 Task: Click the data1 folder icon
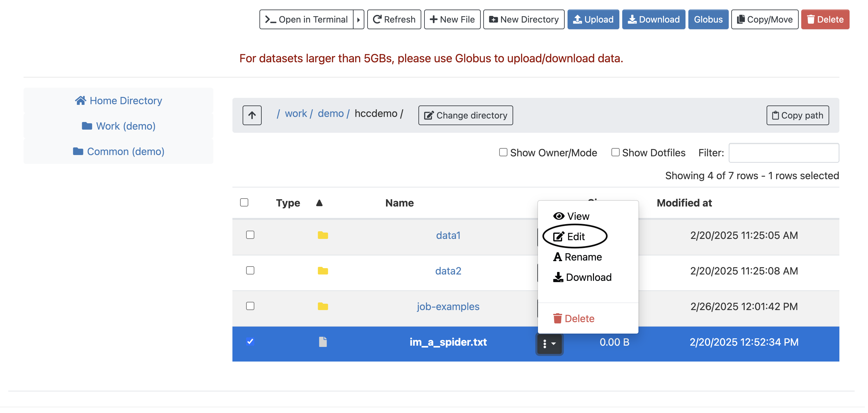point(322,235)
